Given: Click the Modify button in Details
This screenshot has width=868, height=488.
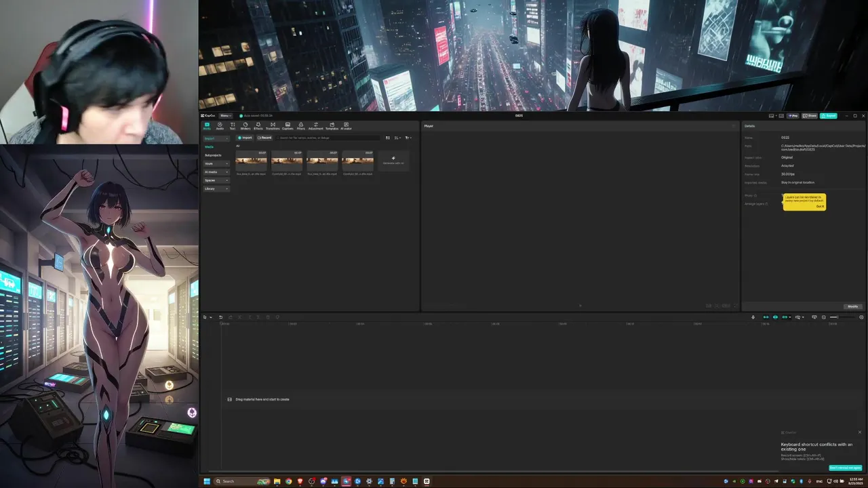Looking at the screenshot, I should (853, 306).
